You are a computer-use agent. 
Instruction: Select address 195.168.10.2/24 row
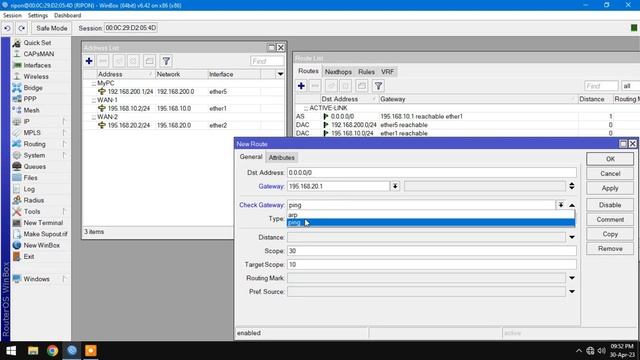pyautogui.click(x=183, y=108)
